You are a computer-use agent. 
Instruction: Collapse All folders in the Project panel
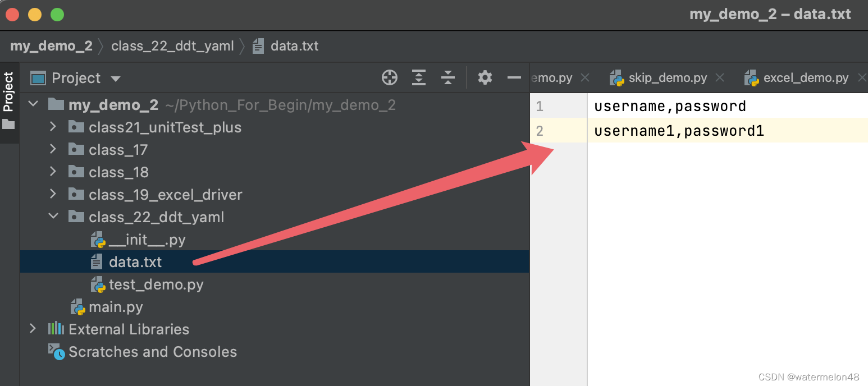448,77
